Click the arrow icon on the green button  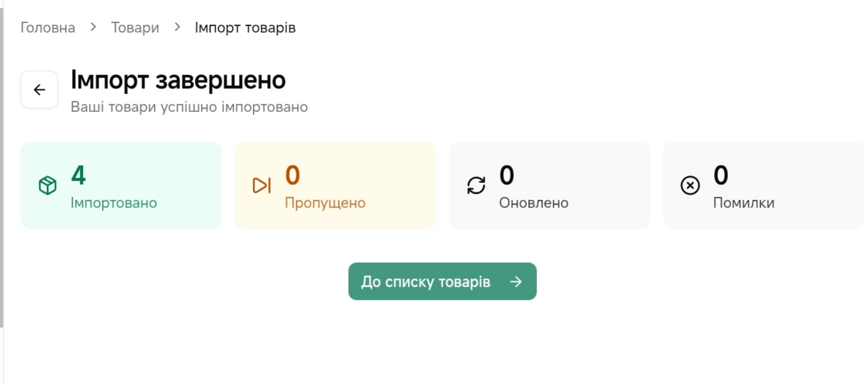point(516,282)
